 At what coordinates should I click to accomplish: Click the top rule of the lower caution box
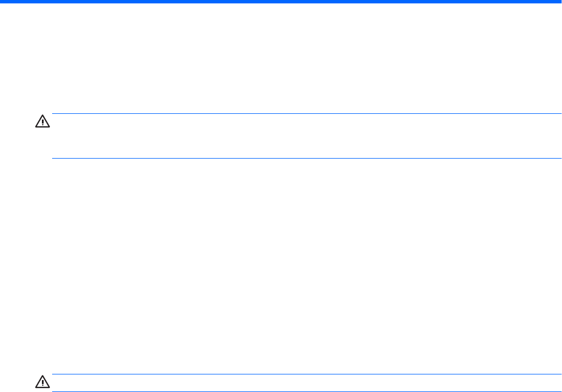pos(303,374)
